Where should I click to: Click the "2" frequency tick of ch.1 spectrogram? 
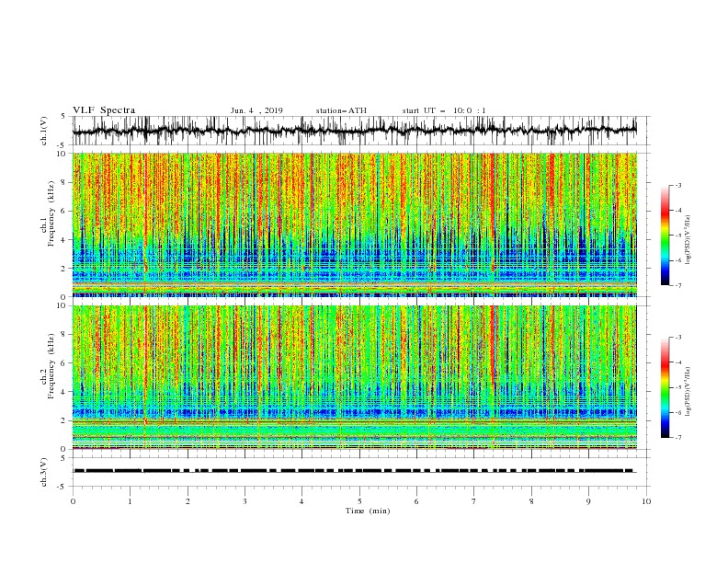(x=65, y=269)
